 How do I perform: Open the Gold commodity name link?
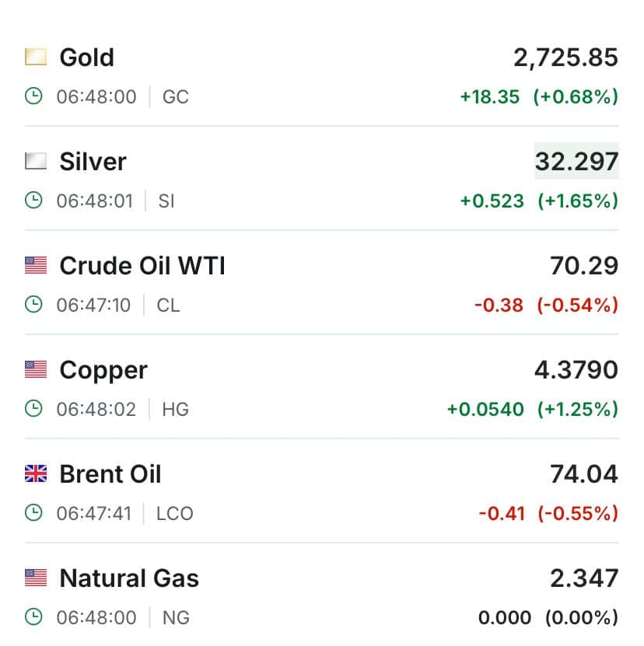[x=87, y=58]
